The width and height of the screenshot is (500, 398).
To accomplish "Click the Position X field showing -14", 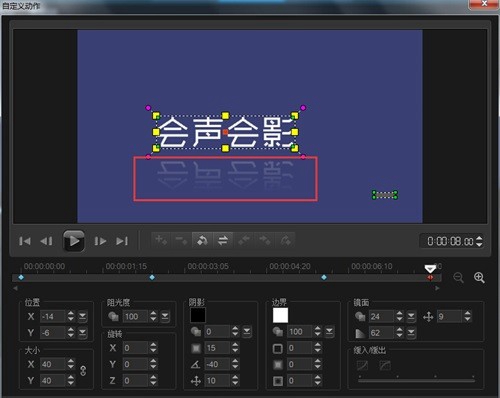I will click(x=53, y=316).
